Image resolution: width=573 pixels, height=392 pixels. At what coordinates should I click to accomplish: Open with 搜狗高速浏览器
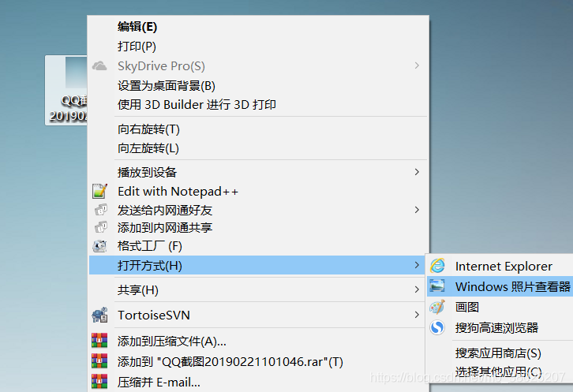tap(500, 327)
